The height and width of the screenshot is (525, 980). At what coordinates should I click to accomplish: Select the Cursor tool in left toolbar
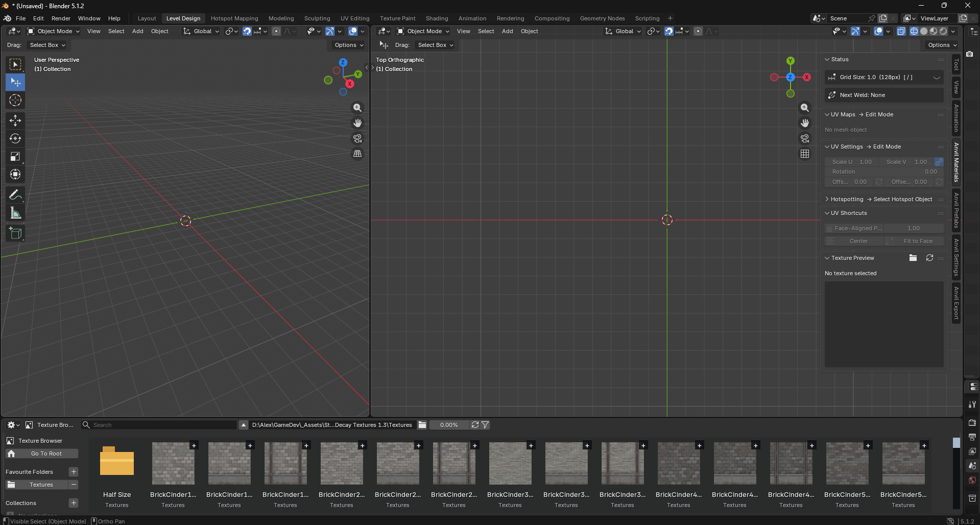(x=15, y=100)
